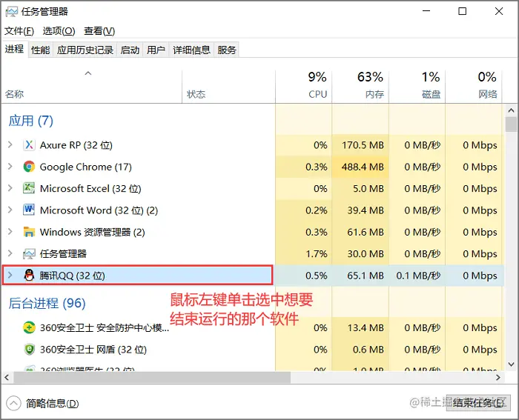Click Chrome's 488.4 MB memory value
519x420 pixels.
[x=363, y=167]
